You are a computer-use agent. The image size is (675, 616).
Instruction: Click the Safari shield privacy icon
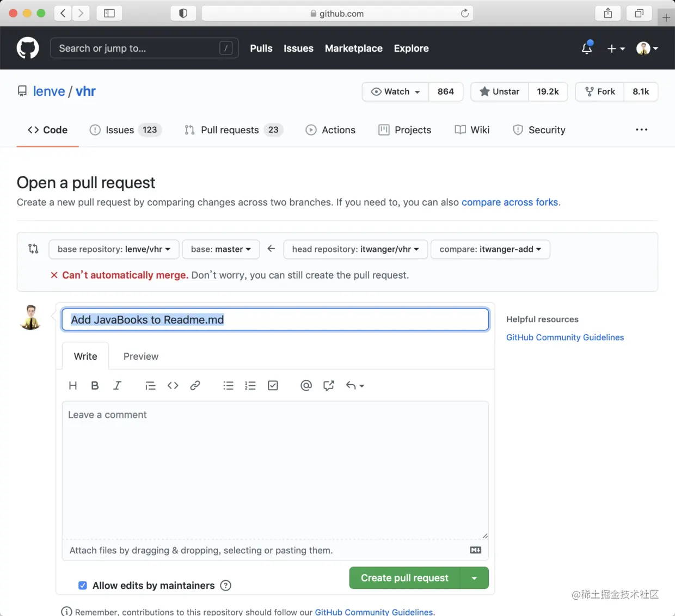point(183,13)
